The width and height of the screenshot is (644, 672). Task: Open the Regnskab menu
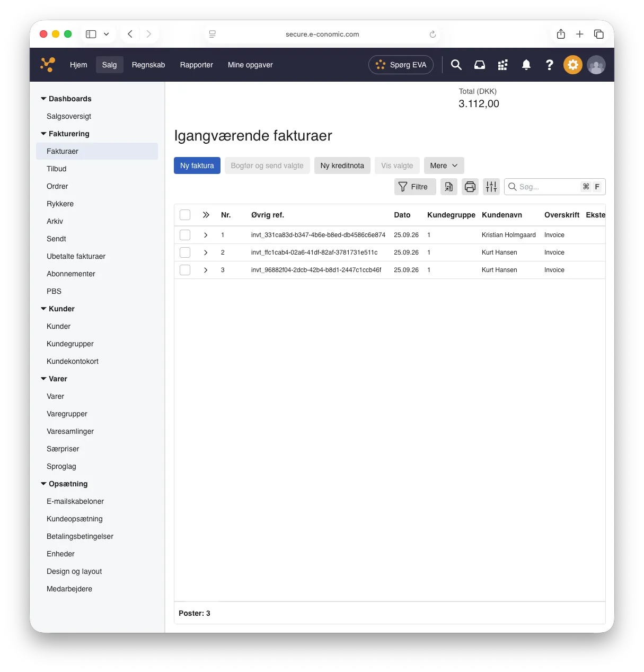tap(148, 65)
